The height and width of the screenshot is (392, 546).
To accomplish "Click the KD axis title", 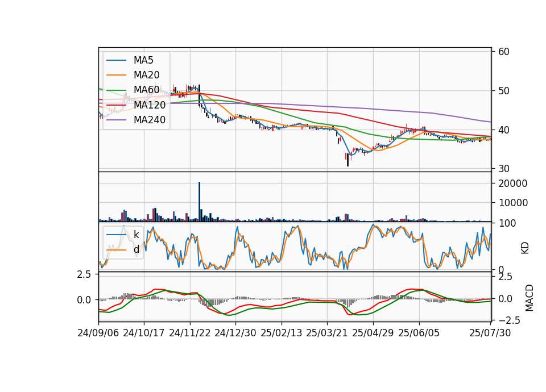I will 525,248.
